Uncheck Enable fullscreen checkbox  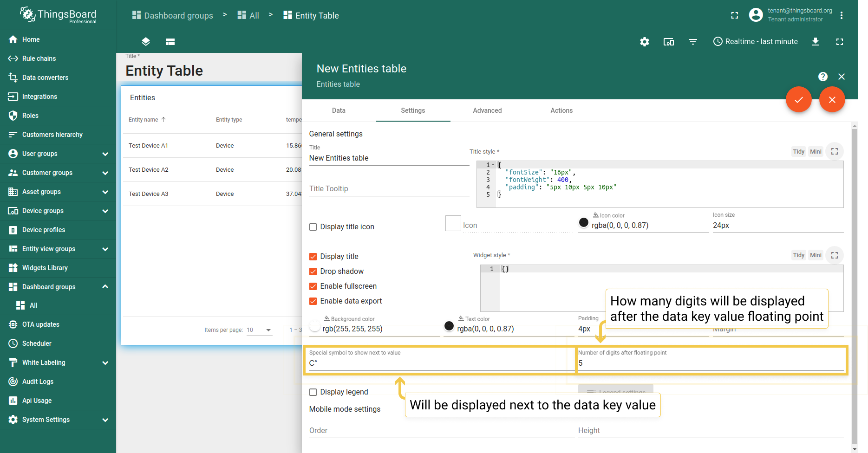coord(313,286)
